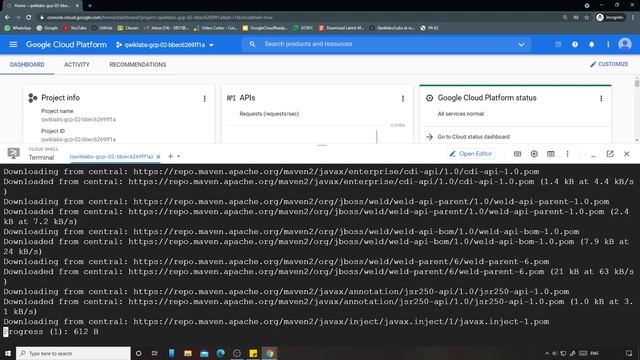Open the qwiklabs-gcp-02 project selector dropdown
Viewport: 640px width, 360px height.
pos(165,45)
